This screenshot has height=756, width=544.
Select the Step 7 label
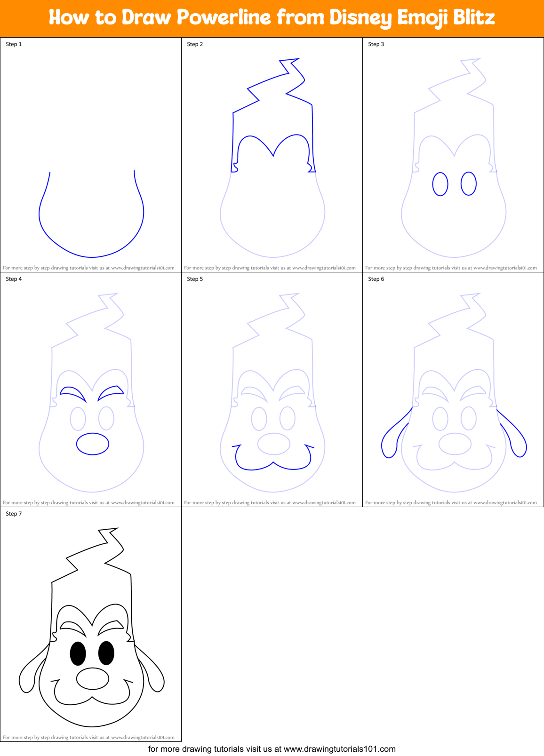click(14, 514)
